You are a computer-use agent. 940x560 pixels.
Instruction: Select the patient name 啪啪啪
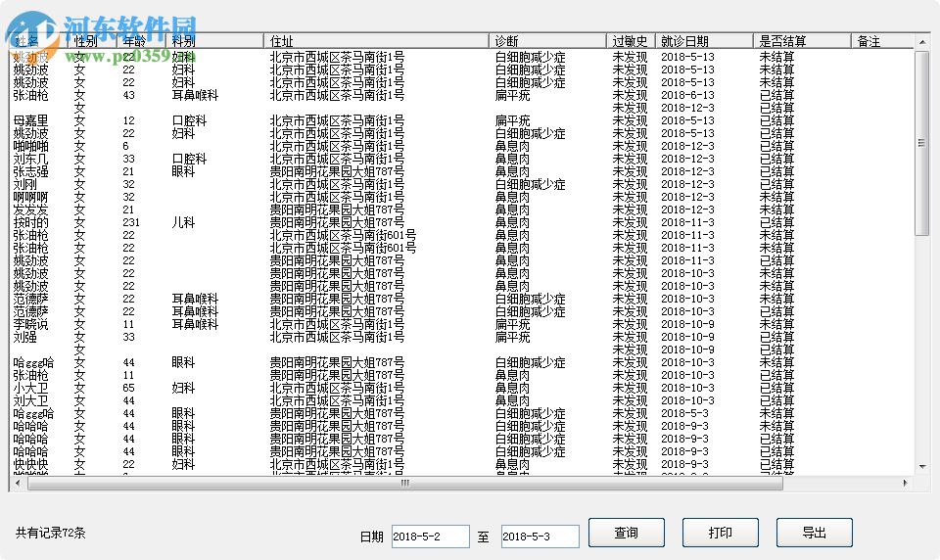click(30, 146)
